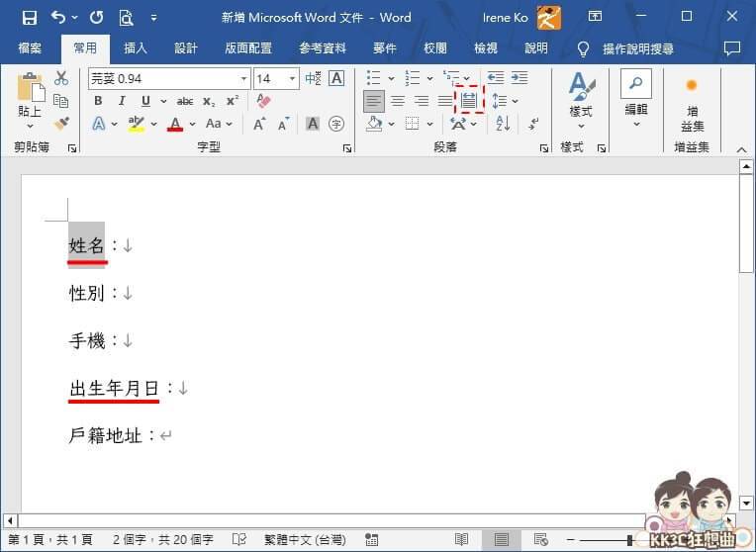Open the 檔案 file tab
This screenshot has width=756, height=552.
pyautogui.click(x=30, y=48)
